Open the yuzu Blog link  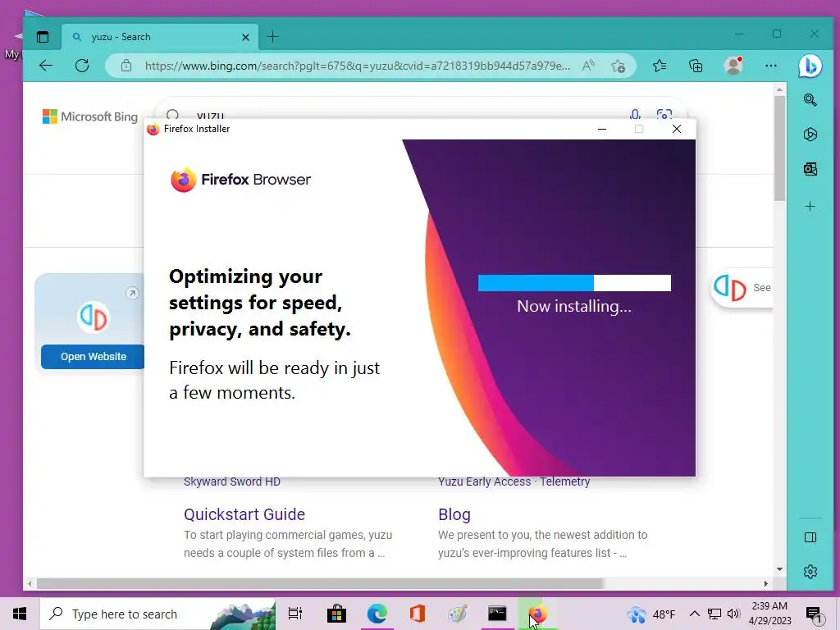[x=454, y=514]
